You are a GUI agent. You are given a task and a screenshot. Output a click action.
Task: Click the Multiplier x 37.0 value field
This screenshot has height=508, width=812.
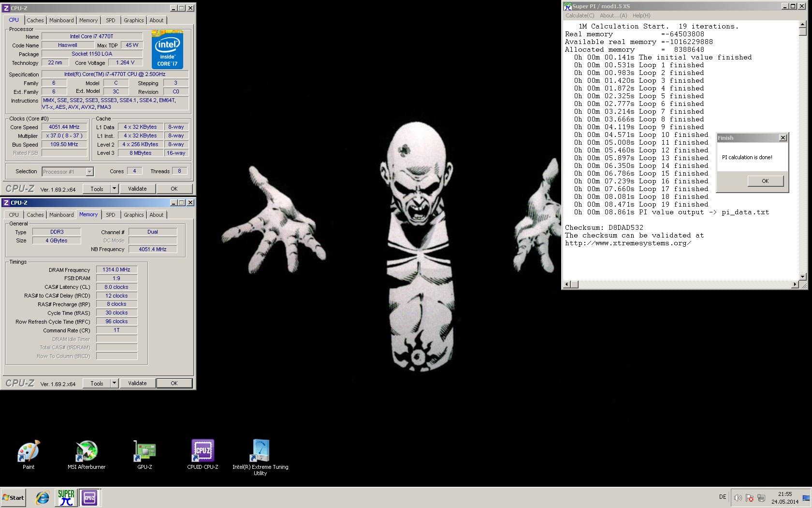64,135
